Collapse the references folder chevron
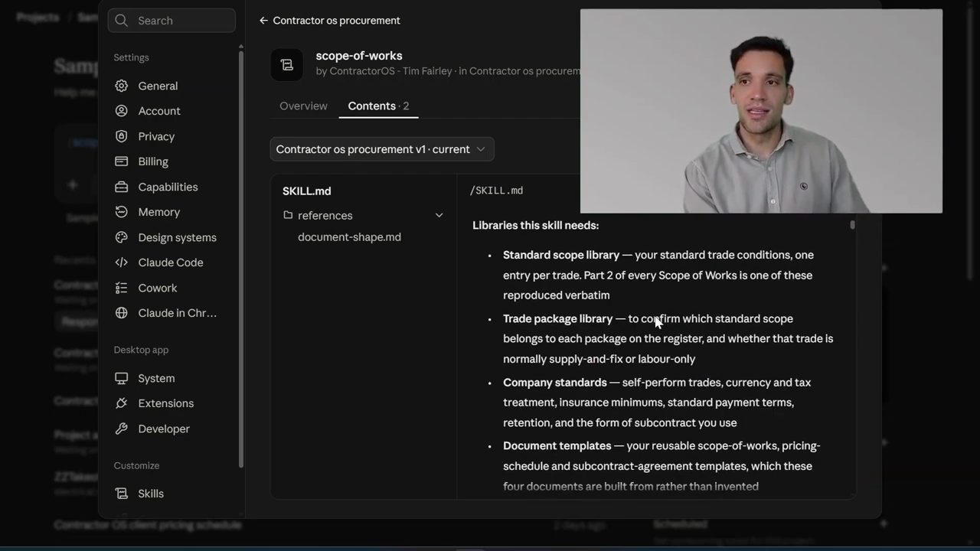Screen dimensions: 980x551 (x=439, y=216)
